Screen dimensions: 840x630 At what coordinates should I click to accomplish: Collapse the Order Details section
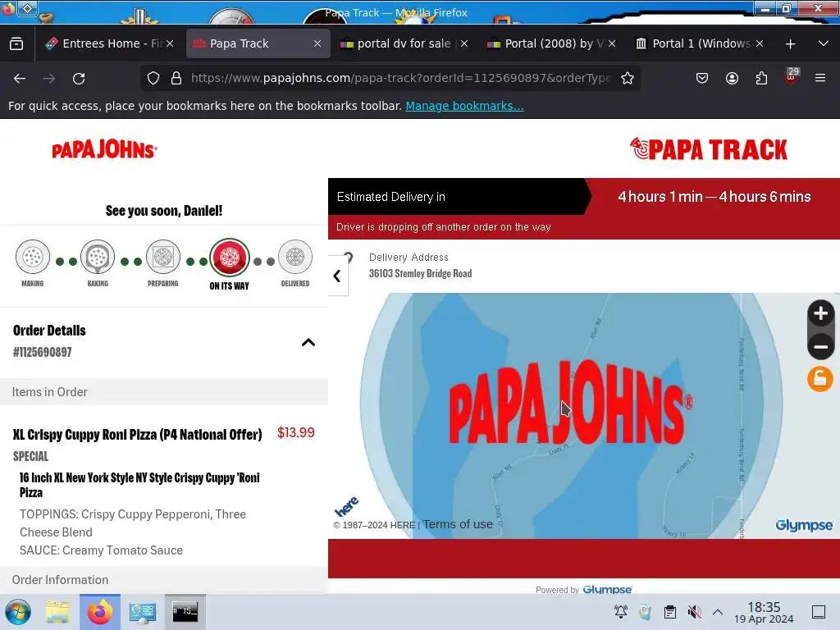point(308,342)
